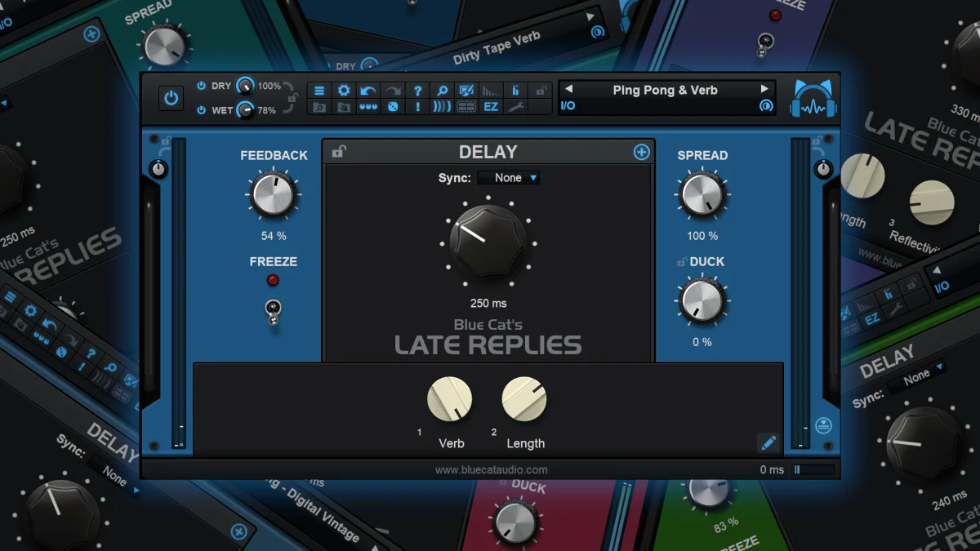
Task: Click the EZ easy mode icon
Action: 491,106
